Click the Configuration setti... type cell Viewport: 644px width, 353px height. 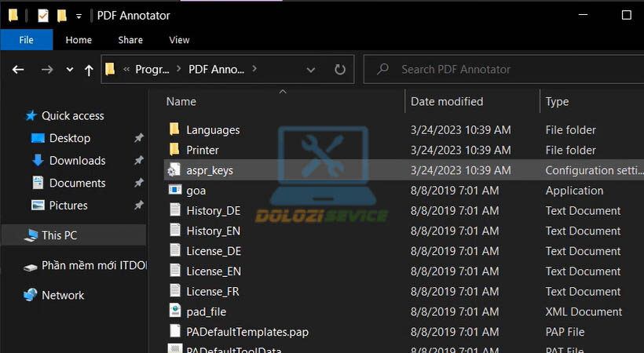point(595,170)
